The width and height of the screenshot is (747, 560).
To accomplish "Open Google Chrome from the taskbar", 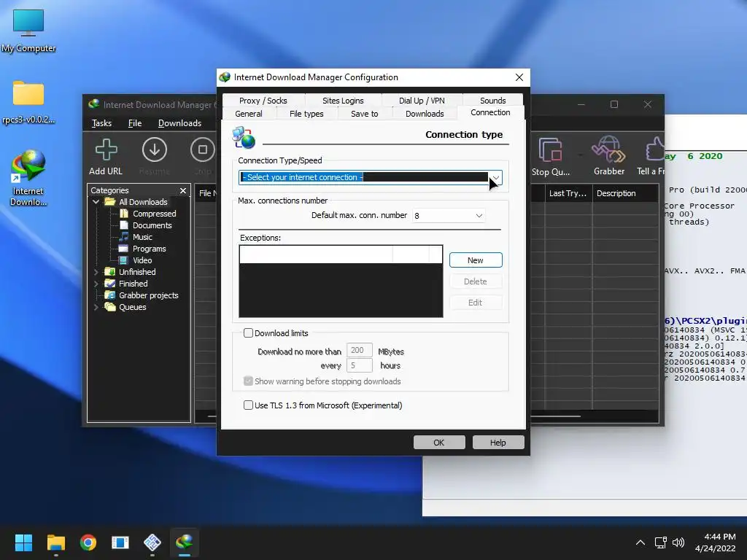I will 88,542.
